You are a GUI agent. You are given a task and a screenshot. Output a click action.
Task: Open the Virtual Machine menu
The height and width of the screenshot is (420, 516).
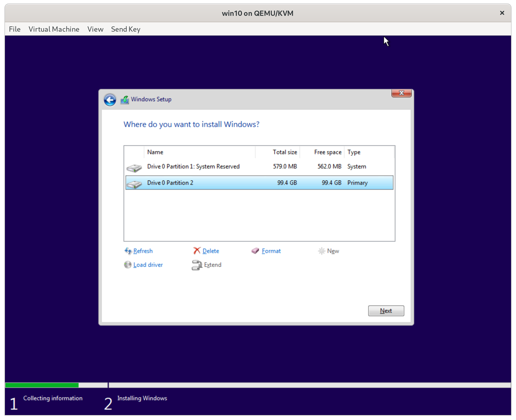point(54,29)
